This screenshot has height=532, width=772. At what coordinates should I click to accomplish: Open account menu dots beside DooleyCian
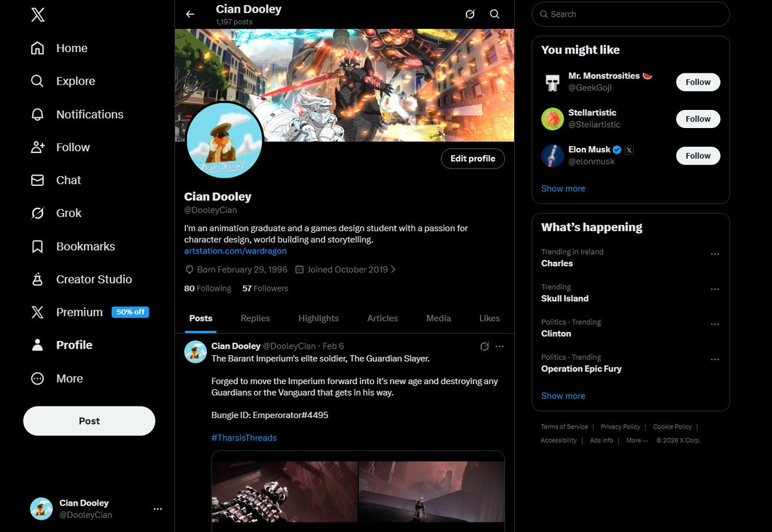[158, 509]
